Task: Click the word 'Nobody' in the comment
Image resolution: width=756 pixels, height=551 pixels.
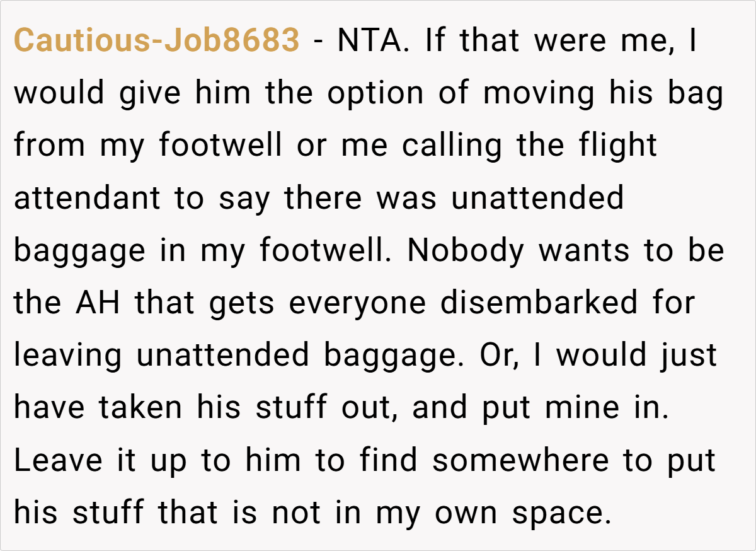Action: point(466,251)
